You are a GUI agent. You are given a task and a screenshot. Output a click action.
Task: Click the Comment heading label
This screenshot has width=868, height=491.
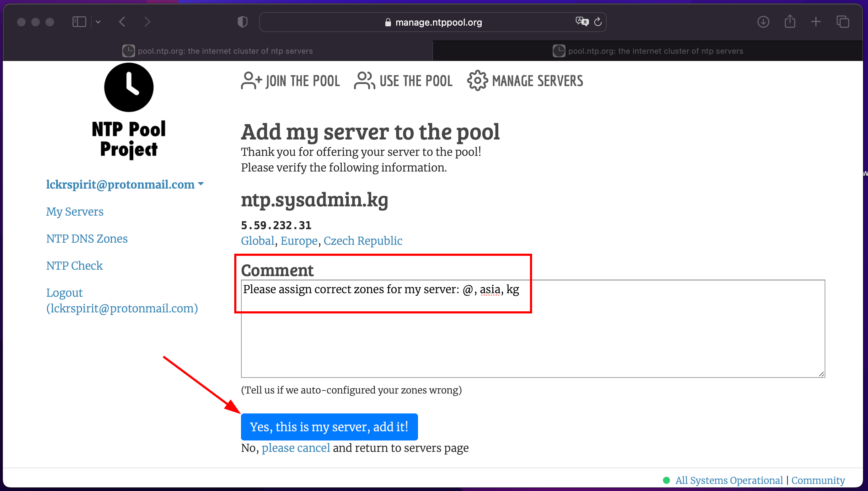click(x=277, y=270)
